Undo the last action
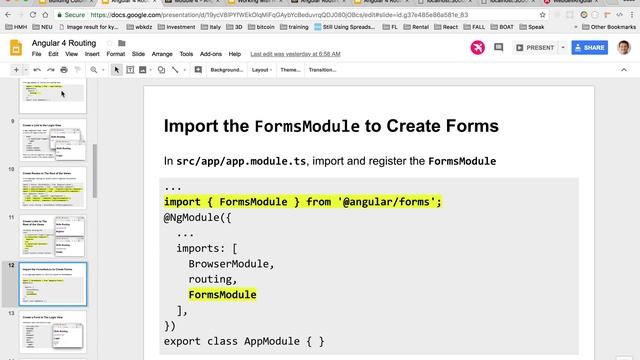 (x=37, y=70)
